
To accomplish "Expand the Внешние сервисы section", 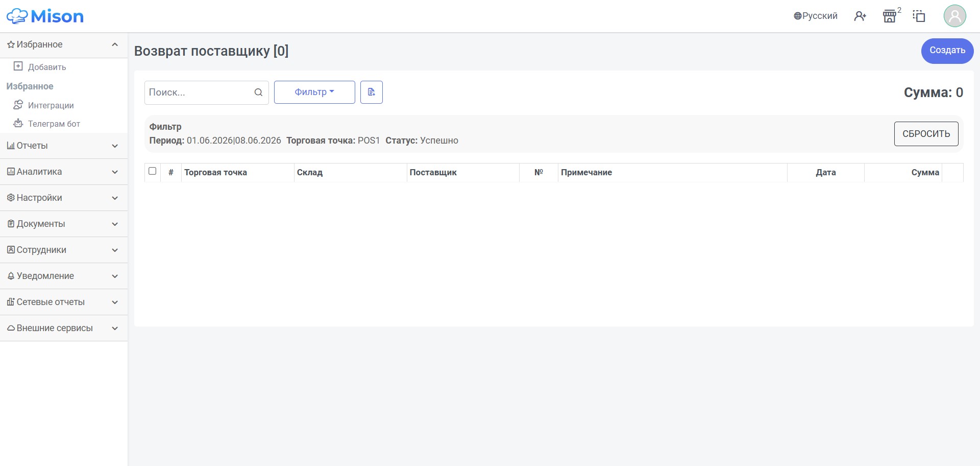I will [x=64, y=328].
